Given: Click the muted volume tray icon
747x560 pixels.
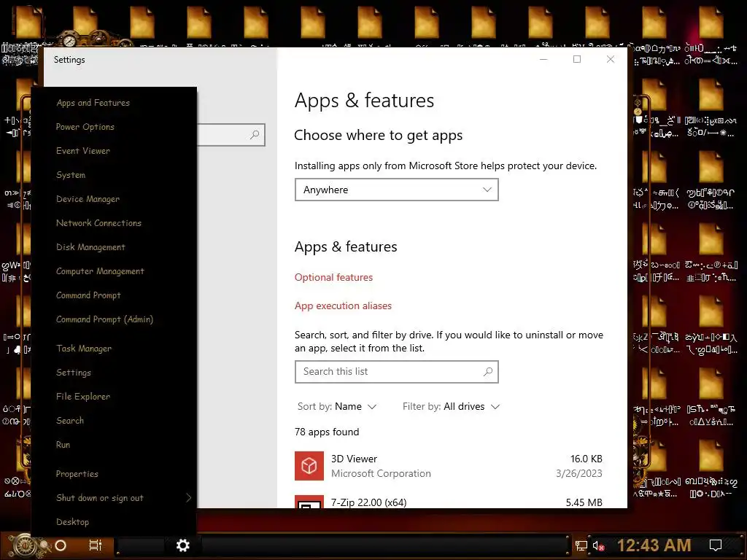Looking at the screenshot, I should click(x=599, y=545).
